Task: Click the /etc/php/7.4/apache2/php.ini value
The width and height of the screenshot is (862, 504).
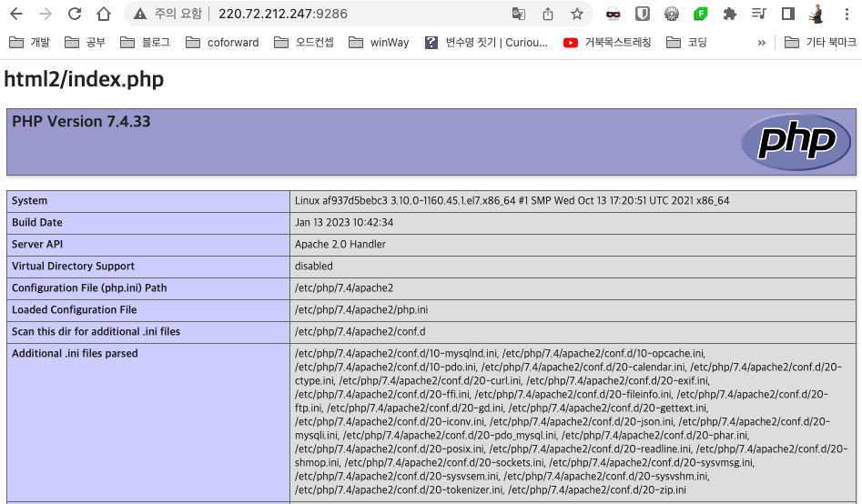Action: point(361,310)
